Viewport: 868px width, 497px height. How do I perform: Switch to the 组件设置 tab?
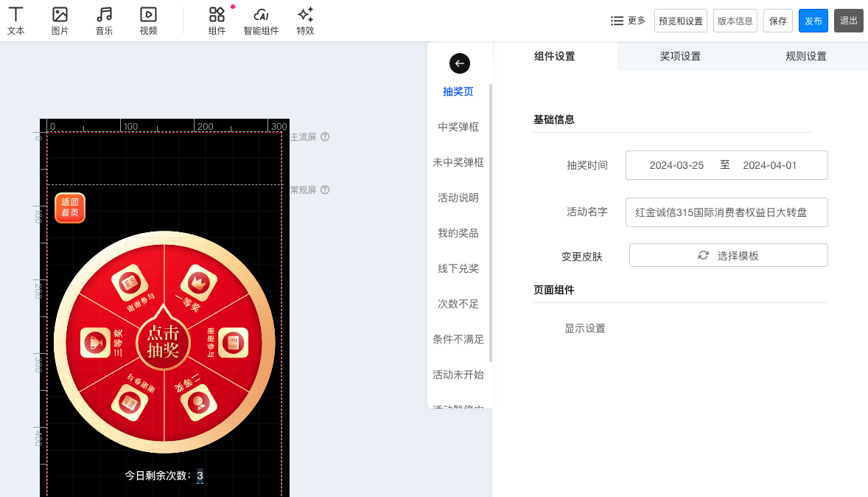pyautogui.click(x=555, y=56)
